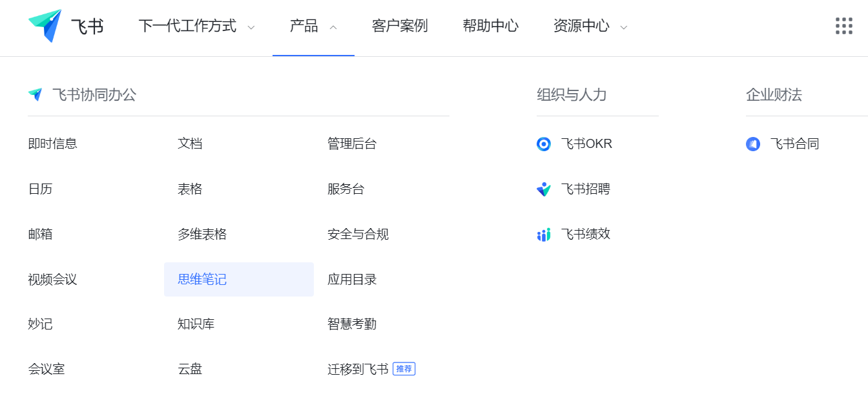Click the Feishu OKR circular icon
Viewport: 868px width, 398px height.
pyautogui.click(x=544, y=144)
